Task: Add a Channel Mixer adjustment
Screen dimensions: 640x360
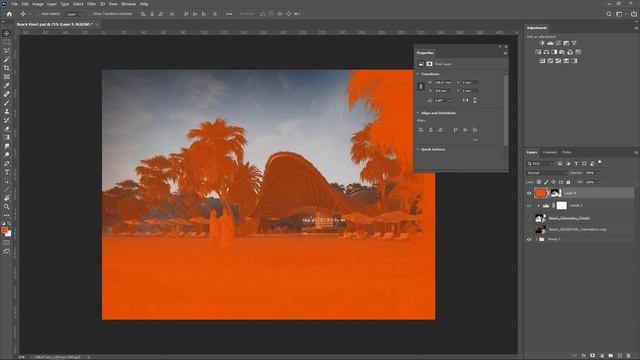Action: (x=570, y=52)
